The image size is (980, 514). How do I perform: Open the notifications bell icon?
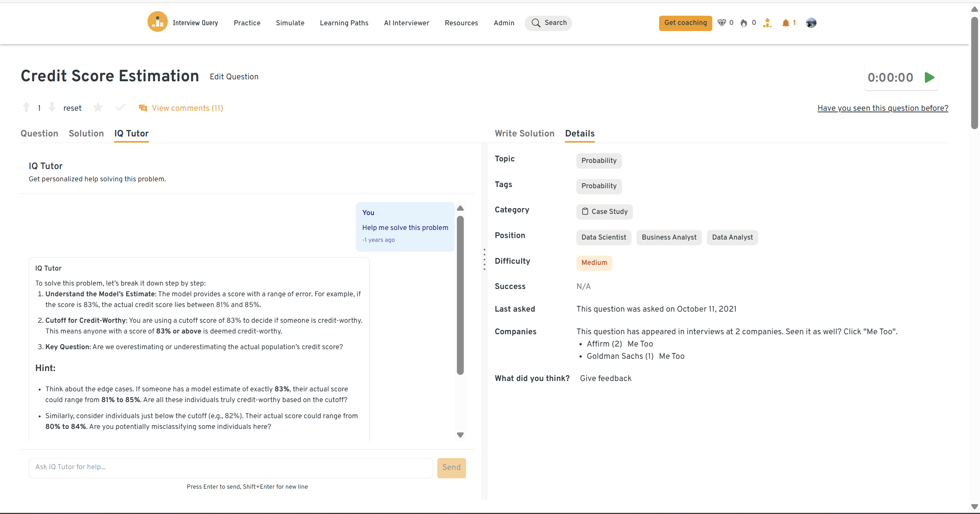coord(785,23)
